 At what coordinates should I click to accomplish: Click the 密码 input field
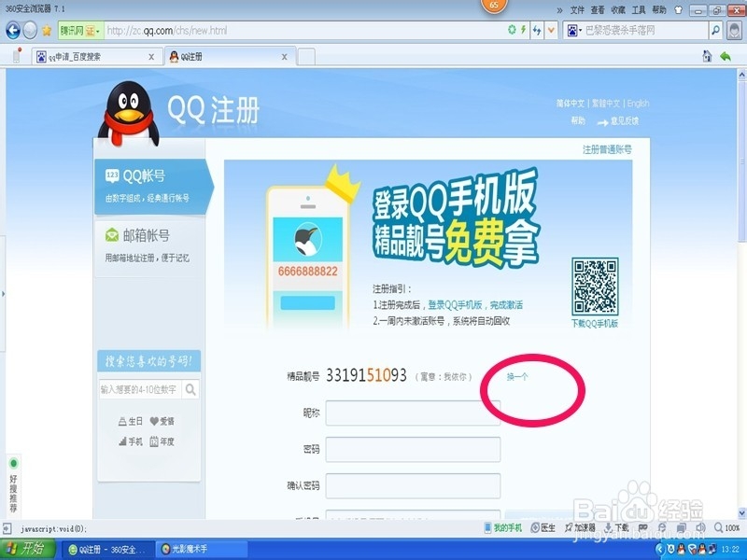(413, 450)
